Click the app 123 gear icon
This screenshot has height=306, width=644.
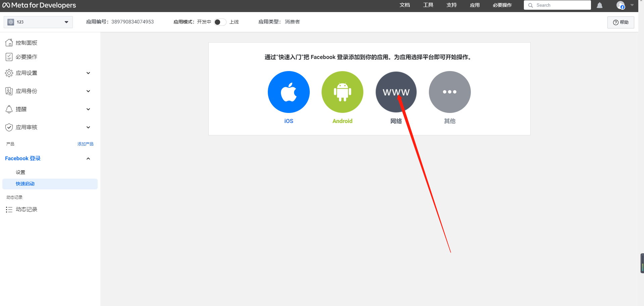click(x=11, y=22)
